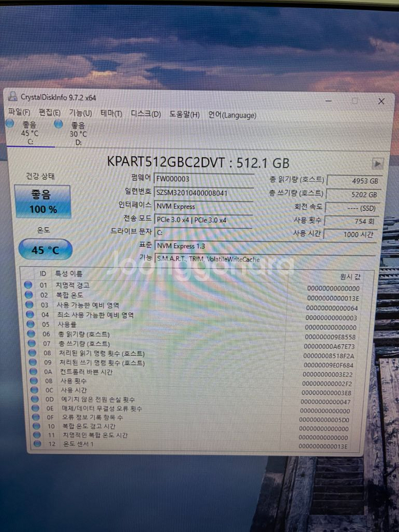Click the status dot for 0B 사용 횟수
Screen dimensions: 399x532
34,381
